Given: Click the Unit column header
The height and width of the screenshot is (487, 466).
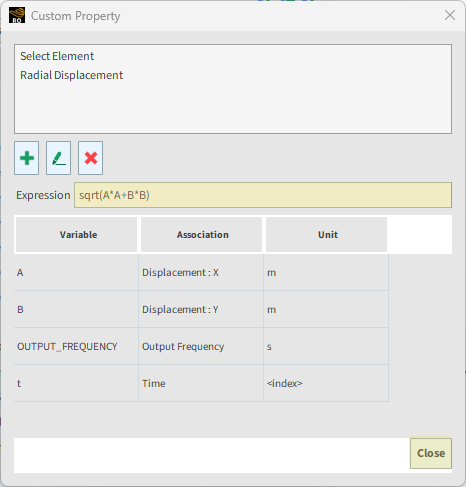Looking at the screenshot, I should pyautogui.click(x=327, y=235).
